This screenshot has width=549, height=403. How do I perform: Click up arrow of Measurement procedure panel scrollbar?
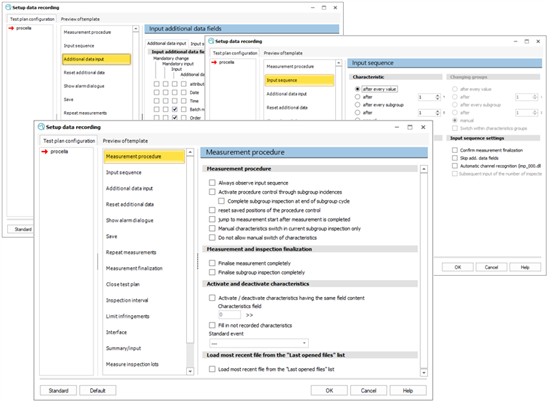424,169
